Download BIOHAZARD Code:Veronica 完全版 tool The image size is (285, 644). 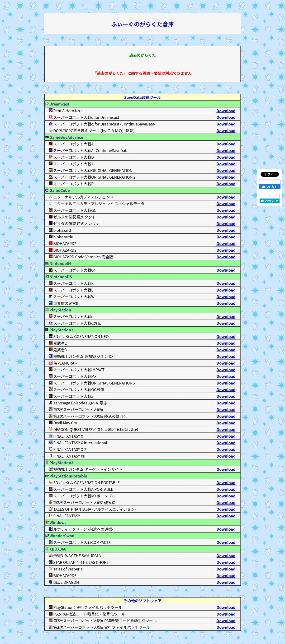[226, 257]
